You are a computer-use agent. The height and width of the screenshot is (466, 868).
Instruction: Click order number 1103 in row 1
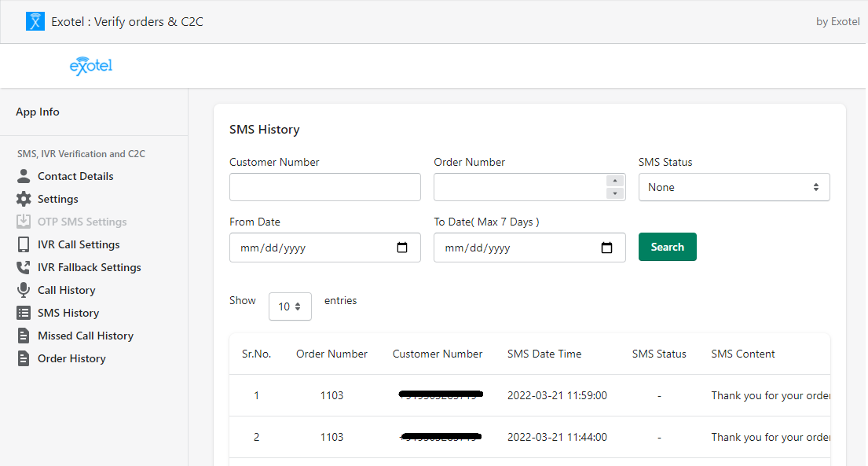pos(331,395)
